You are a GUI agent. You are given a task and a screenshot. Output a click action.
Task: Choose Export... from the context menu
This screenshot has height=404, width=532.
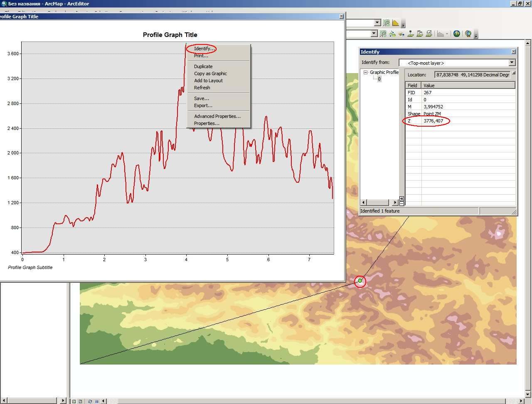coord(203,105)
